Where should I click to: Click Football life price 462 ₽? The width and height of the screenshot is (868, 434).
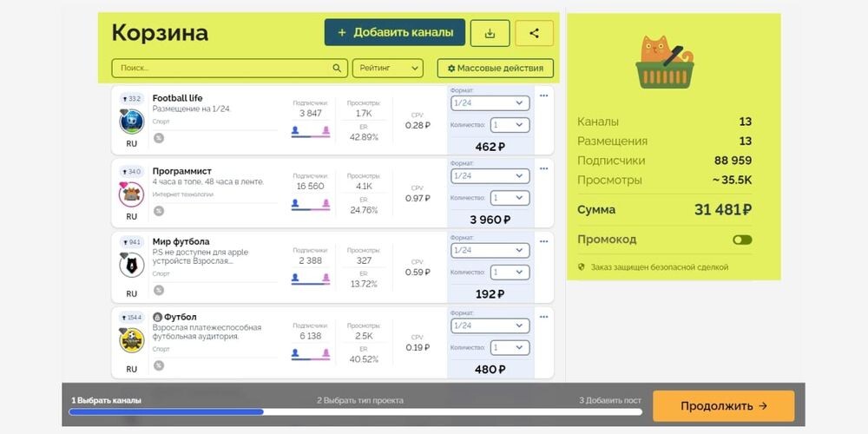[490, 147]
